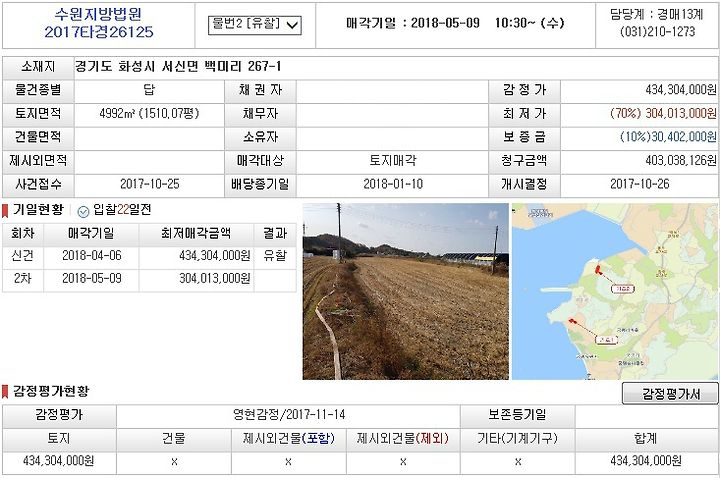Click the 기타(기계기구) column header

pyautogui.click(x=518, y=439)
